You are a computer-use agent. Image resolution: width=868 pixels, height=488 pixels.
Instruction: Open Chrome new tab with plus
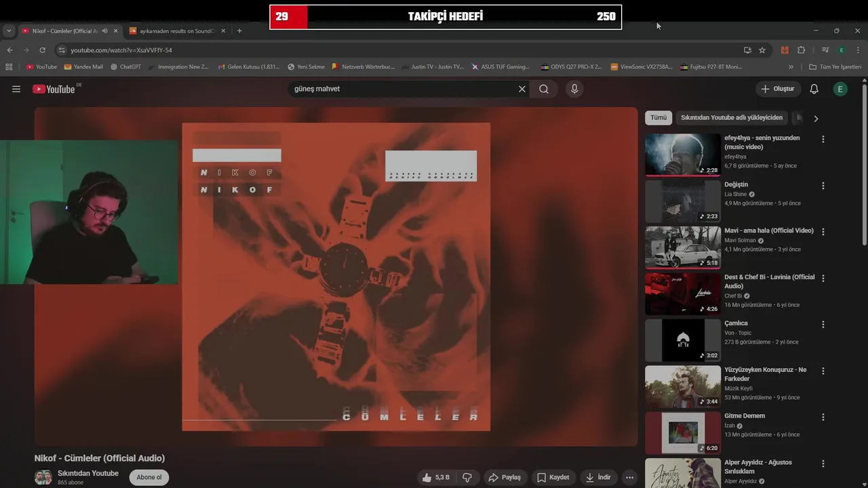click(239, 31)
